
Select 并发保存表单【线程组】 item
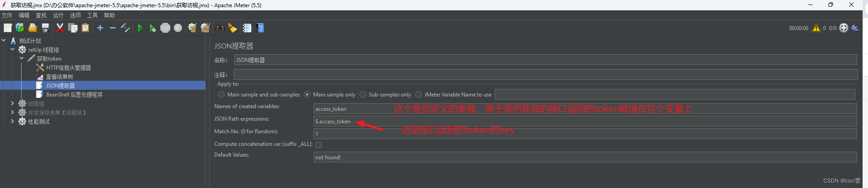pos(57,113)
